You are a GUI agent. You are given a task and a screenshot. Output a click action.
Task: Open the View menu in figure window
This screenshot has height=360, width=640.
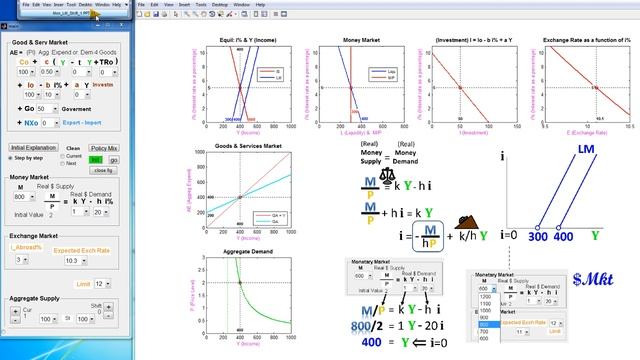[x=169, y=5]
